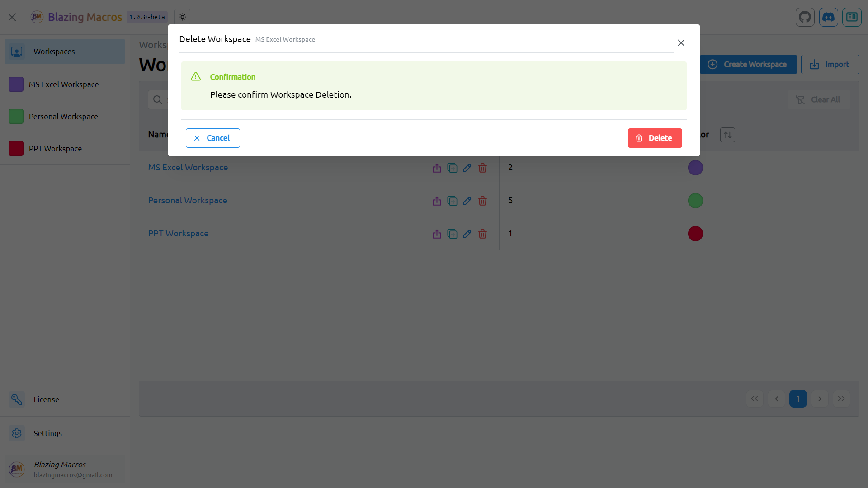Click the red color circle for PPT Workspace
Screen dimensions: 868x488
695,234
